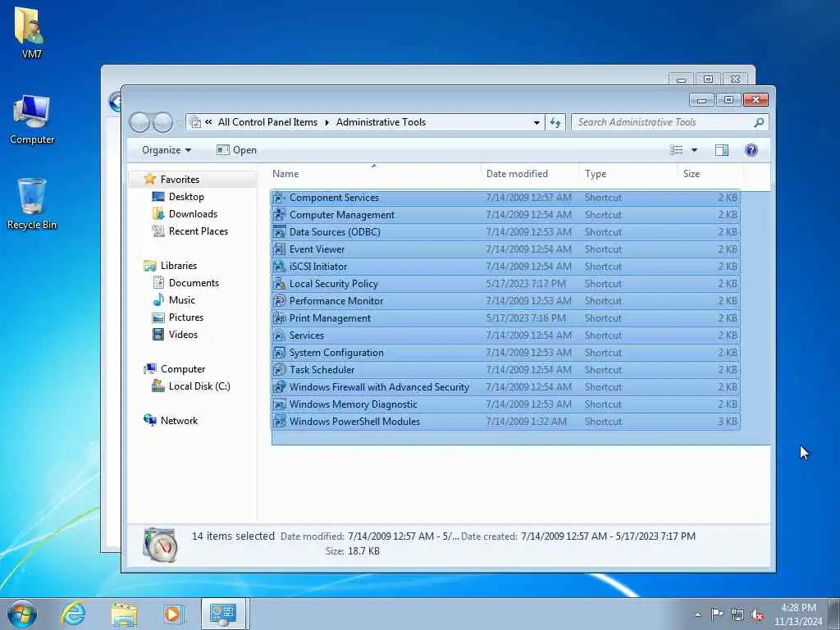Select the Recycle Bin desktop icon
Viewport: 840px width, 630px height.
(x=32, y=204)
